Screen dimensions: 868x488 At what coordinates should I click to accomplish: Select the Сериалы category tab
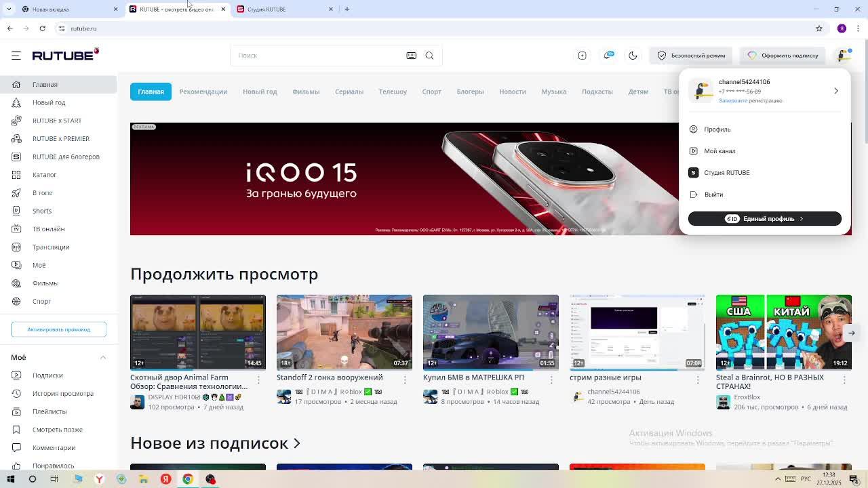pyautogui.click(x=349, y=91)
